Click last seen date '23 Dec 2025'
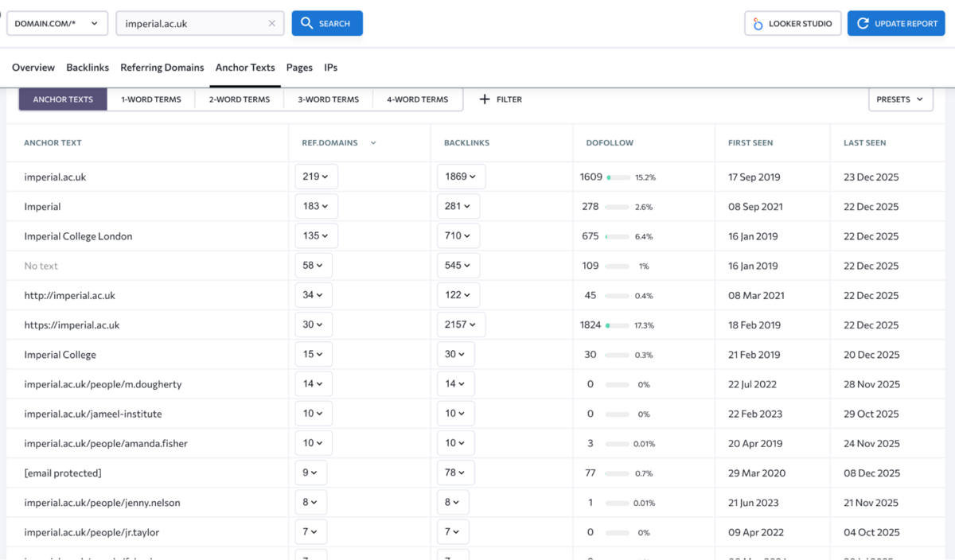This screenshot has height=560, width=955. pos(871,177)
